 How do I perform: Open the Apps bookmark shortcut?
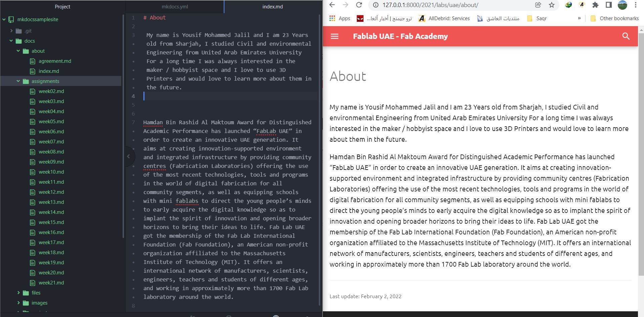point(340,18)
